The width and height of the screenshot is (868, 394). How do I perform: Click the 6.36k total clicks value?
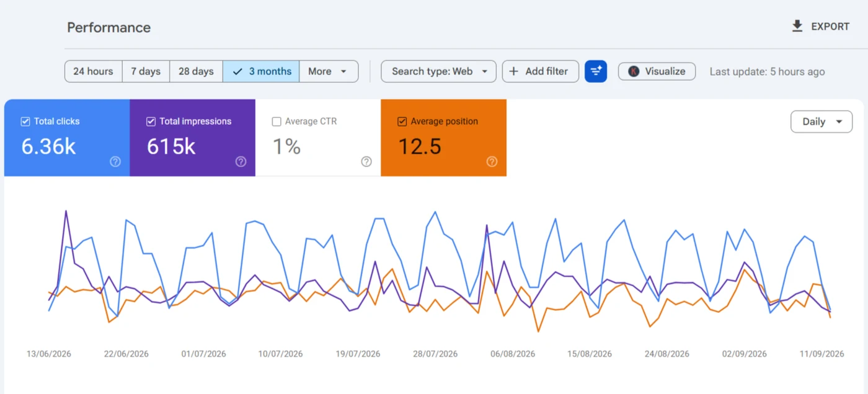pos(48,146)
